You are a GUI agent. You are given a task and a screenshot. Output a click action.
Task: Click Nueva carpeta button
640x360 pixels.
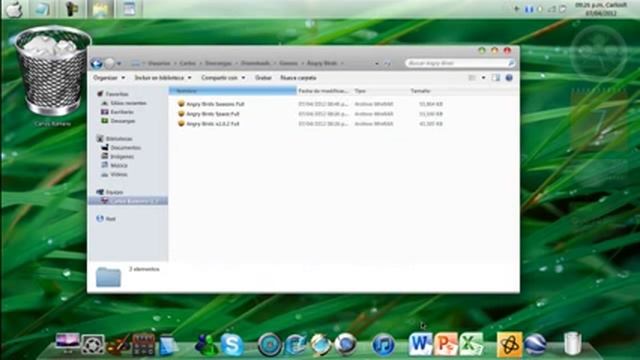(298, 78)
